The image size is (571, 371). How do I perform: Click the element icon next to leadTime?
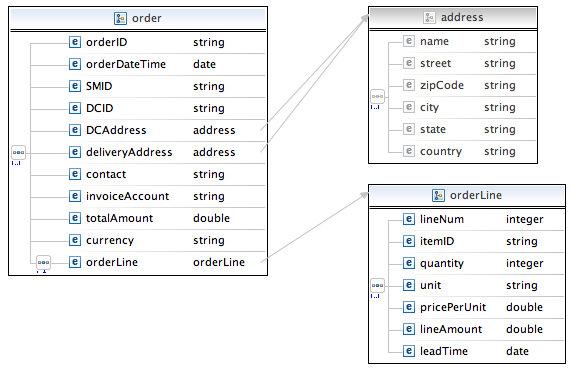pos(409,351)
